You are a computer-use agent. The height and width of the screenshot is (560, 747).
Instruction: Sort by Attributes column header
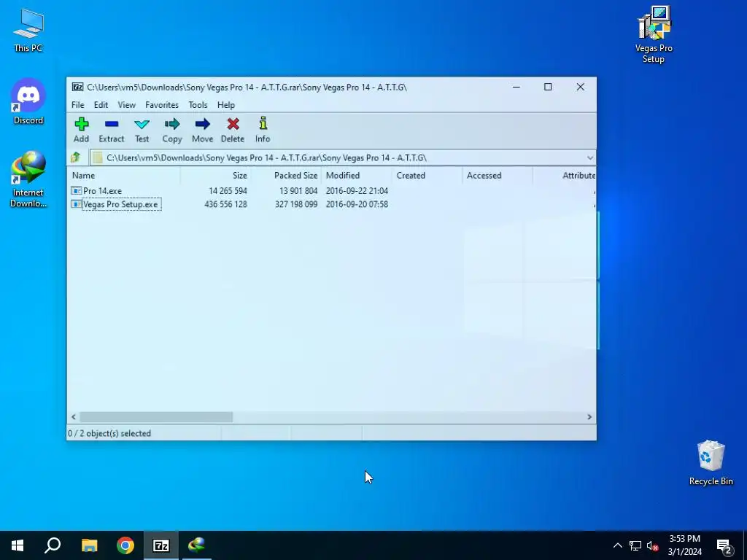pyautogui.click(x=565, y=175)
